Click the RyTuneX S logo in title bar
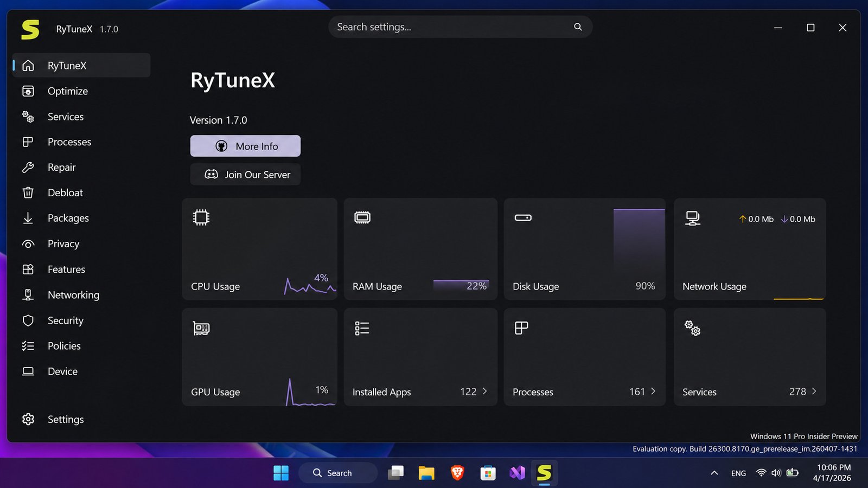This screenshot has width=868, height=488. point(30,29)
